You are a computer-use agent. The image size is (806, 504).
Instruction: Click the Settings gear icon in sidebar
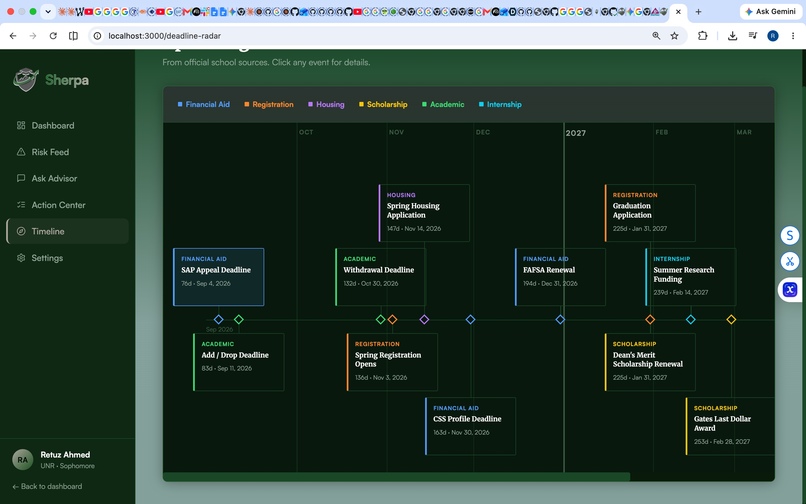(21, 258)
